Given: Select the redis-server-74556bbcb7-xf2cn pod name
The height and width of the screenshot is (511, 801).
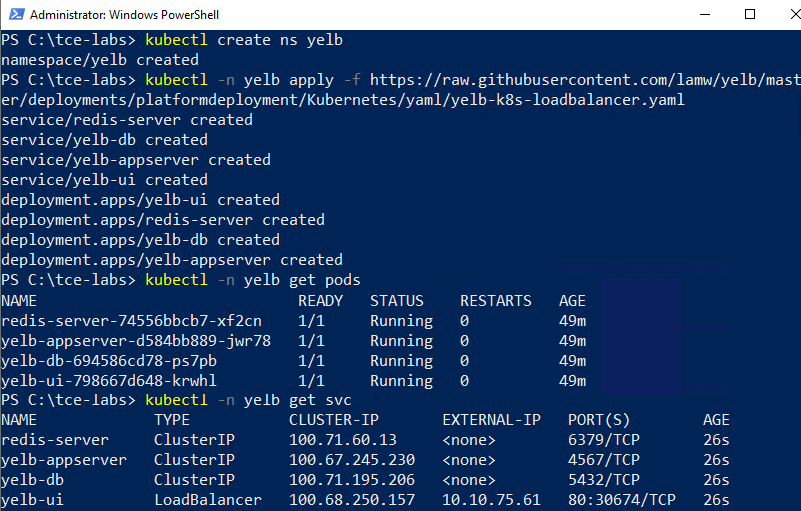Looking at the screenshot, I should coord(131,321).
